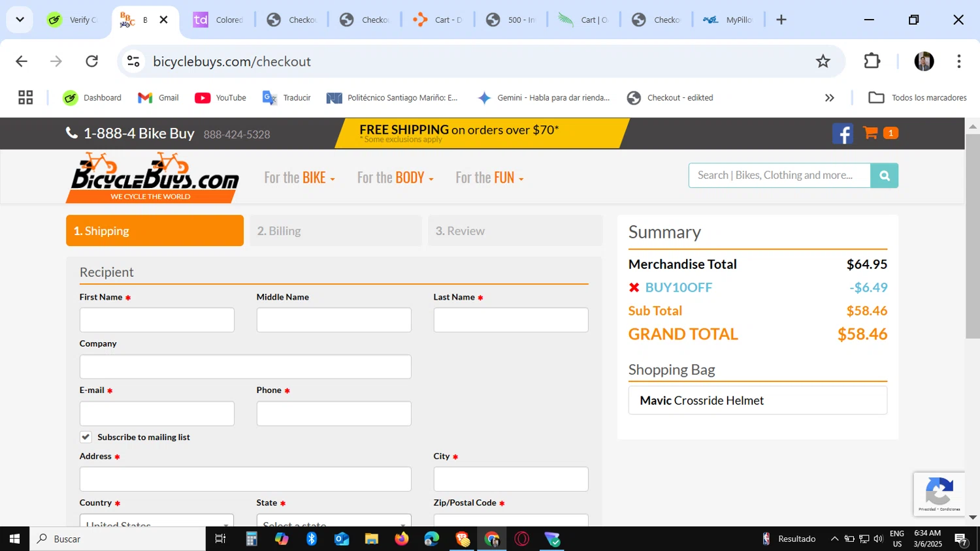Switch to the Verify browser tab
Viewport: 980px width, 551px height.
(x=73, y=20)
